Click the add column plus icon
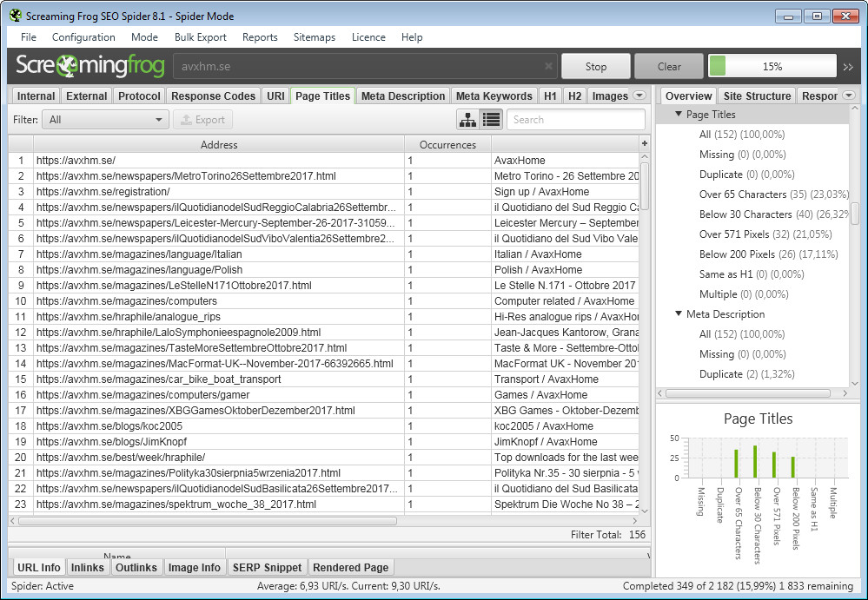Viewport: 868px width, 600px height. (x=645, y=144)
